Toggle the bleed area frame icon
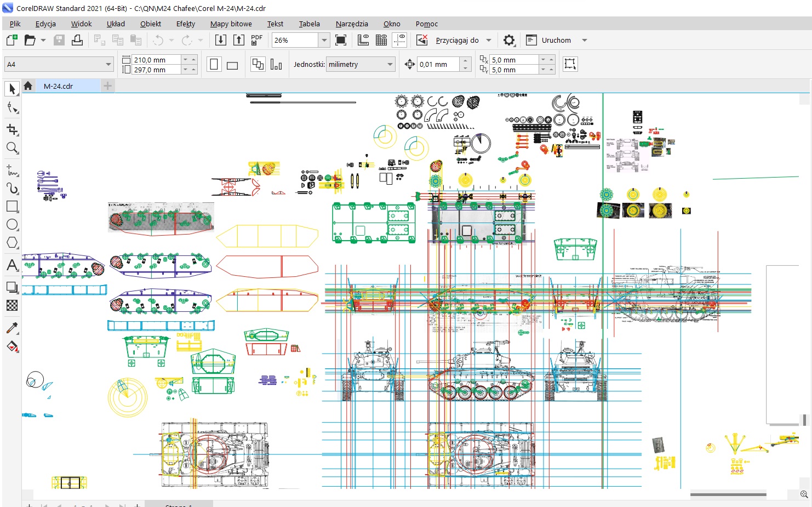 pyautogui.click(x=570, y=64)
